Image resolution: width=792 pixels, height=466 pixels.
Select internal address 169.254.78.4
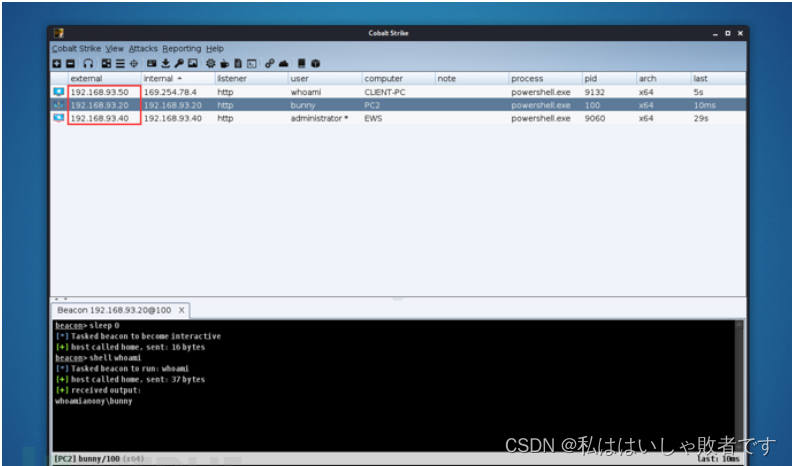(170, 92)
